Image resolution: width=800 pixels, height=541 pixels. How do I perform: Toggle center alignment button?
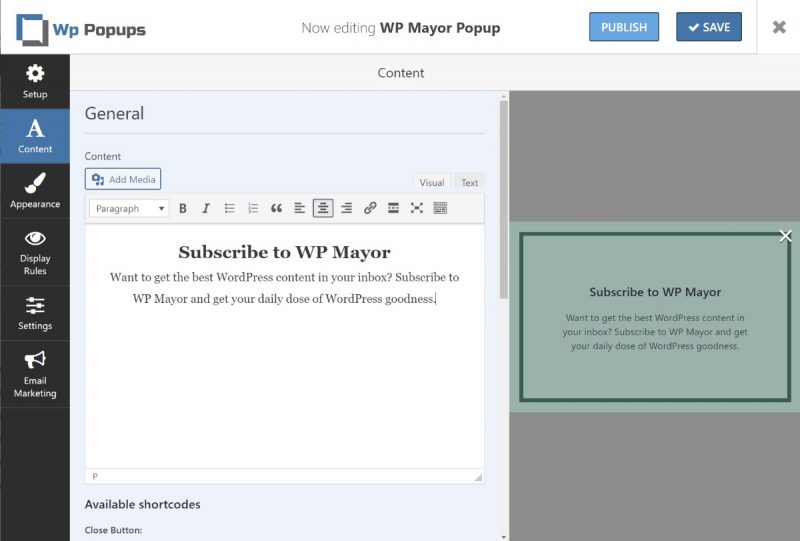coord(323,208)
